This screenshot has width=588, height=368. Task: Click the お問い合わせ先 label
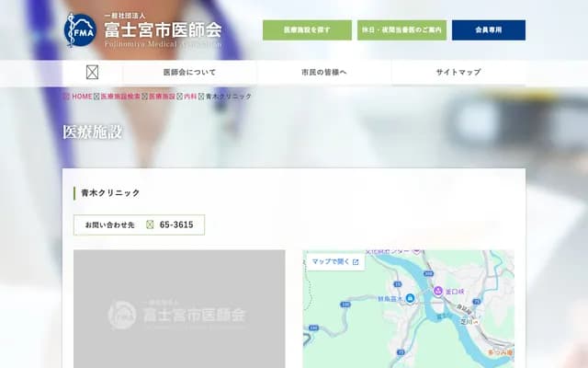109,224
